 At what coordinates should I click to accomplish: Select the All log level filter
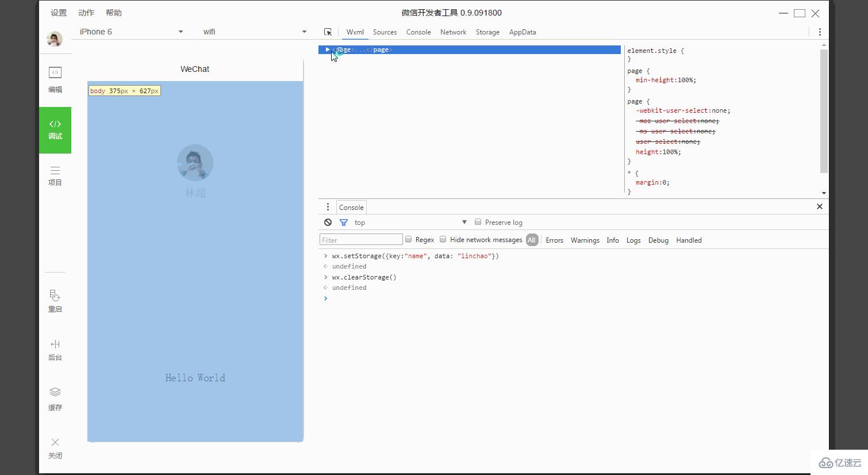click(x=532, y=240)
